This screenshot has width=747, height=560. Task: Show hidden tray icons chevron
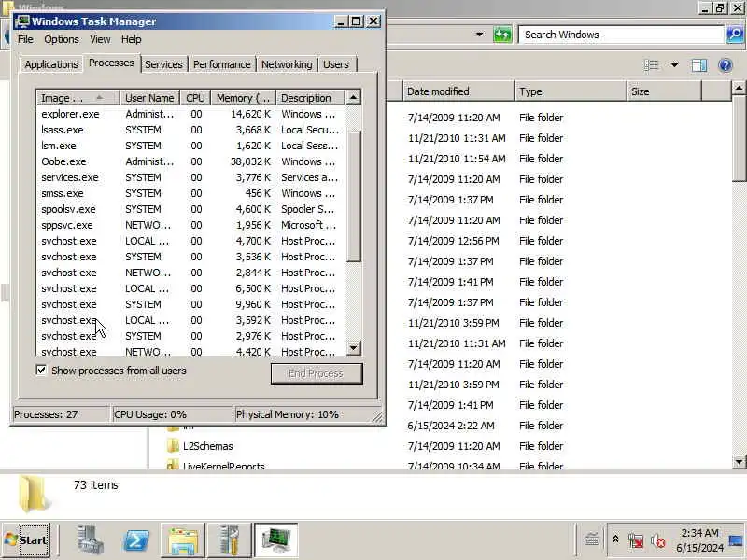pyautogui.click(x=615, y=539)
